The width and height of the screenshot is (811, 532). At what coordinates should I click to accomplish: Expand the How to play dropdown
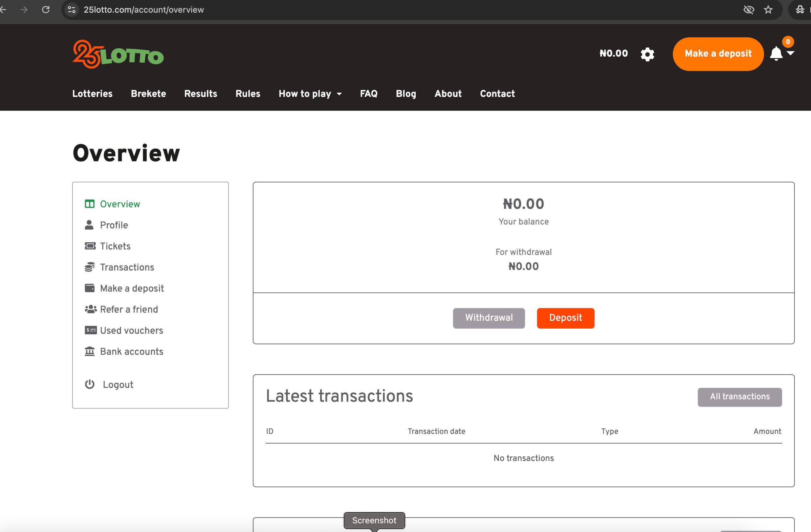(x=310, y=94)
